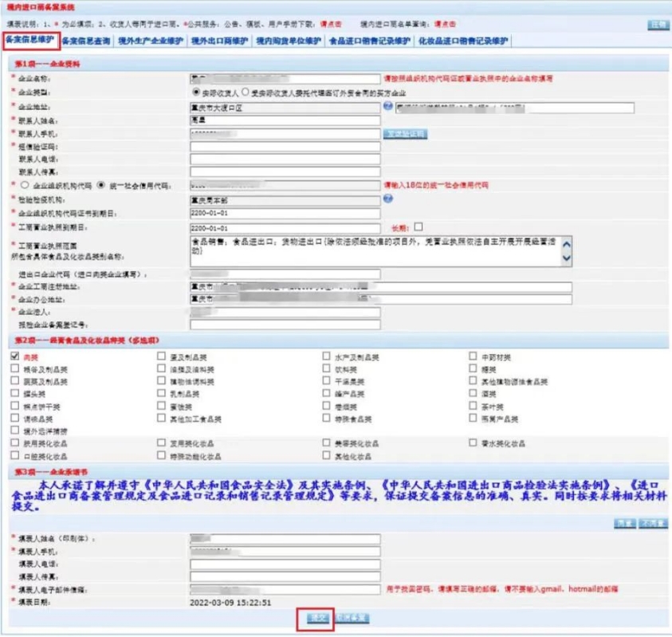Click the 短信验证码 input field

click(x=285, y=147)
